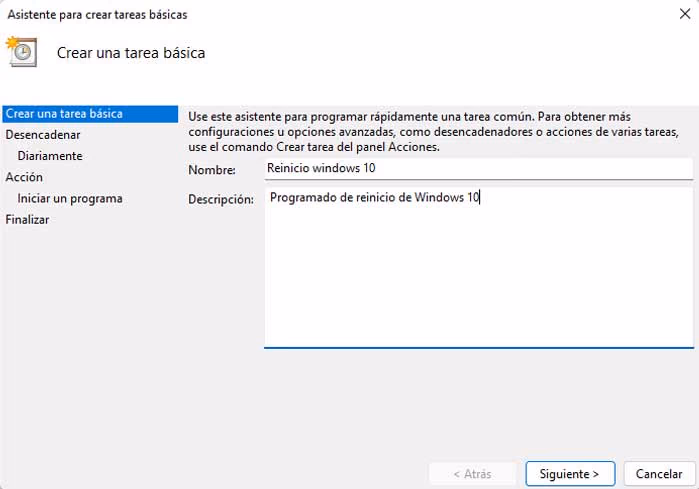Image resolution: width=699 pixels, height=489 pixels.
Task: Click the window title 'Asistente para crear tareas básicas'
Action: coord(97,15)
